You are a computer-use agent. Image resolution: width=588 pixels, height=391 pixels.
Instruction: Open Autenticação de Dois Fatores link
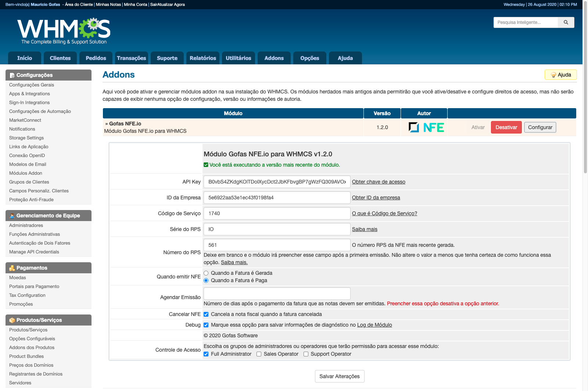40,243
